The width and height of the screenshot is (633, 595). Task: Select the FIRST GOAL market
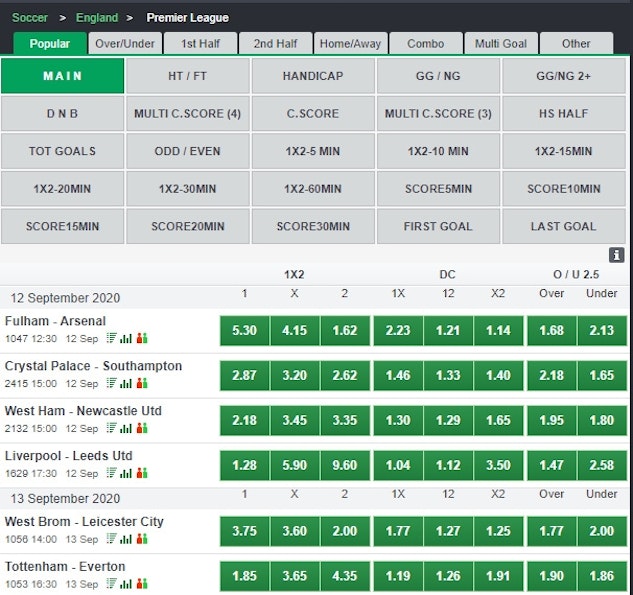click(438, 226)
